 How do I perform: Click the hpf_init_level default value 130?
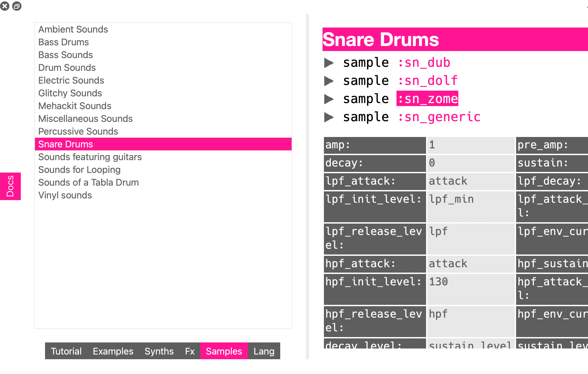[x=471, y=289]
